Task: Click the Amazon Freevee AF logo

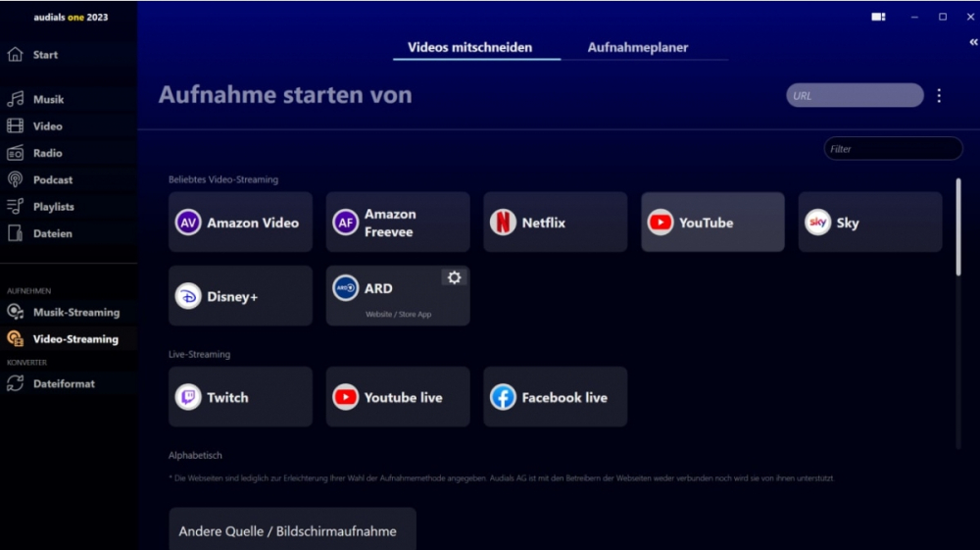Action: coord(345,223)
